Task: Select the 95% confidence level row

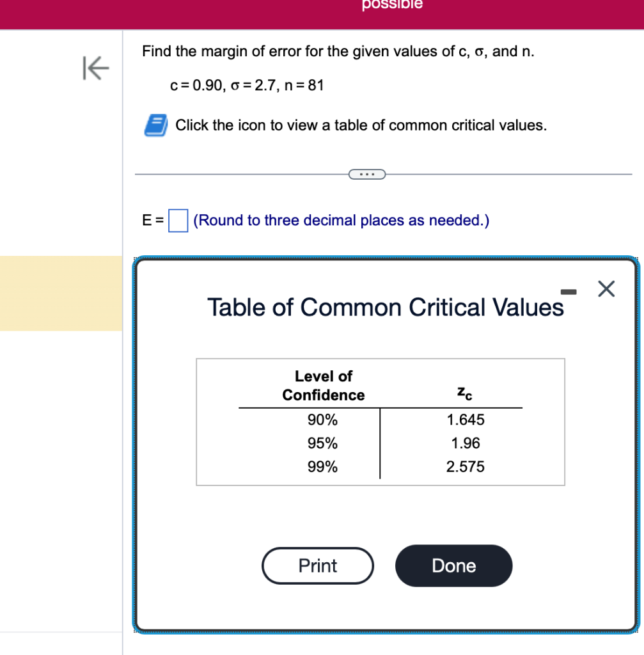Action: [323, 443]
